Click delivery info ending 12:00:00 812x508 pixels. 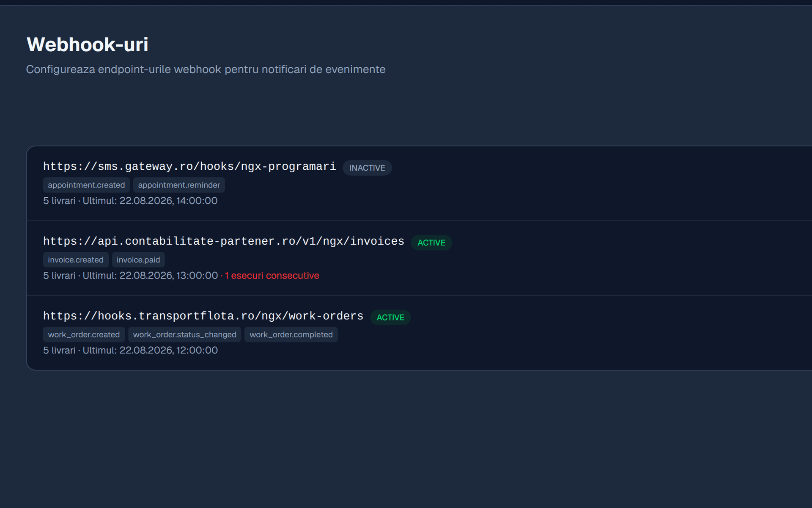click(130, 351)
